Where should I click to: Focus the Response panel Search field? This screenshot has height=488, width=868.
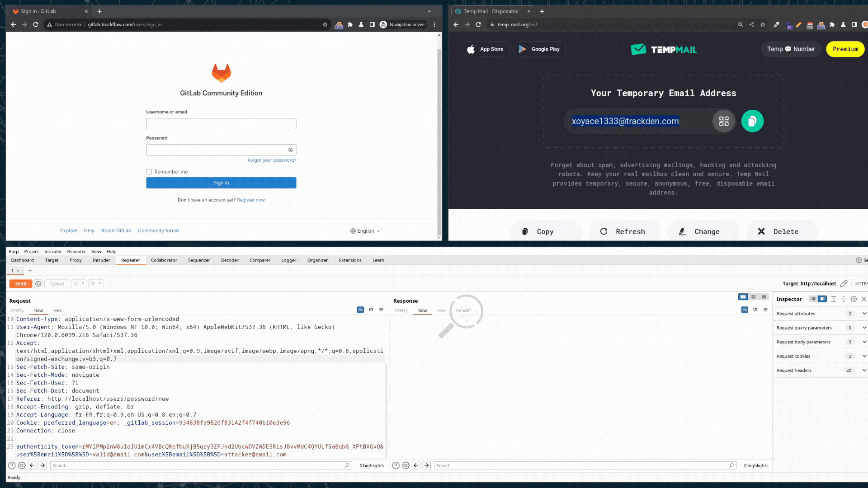point(585,465)
